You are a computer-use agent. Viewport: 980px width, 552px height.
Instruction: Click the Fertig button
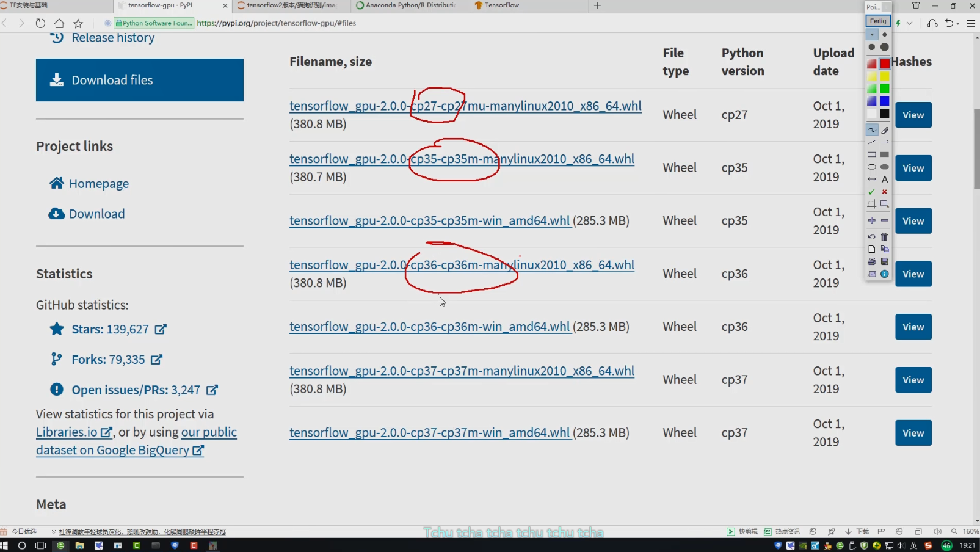click(878, 21)
